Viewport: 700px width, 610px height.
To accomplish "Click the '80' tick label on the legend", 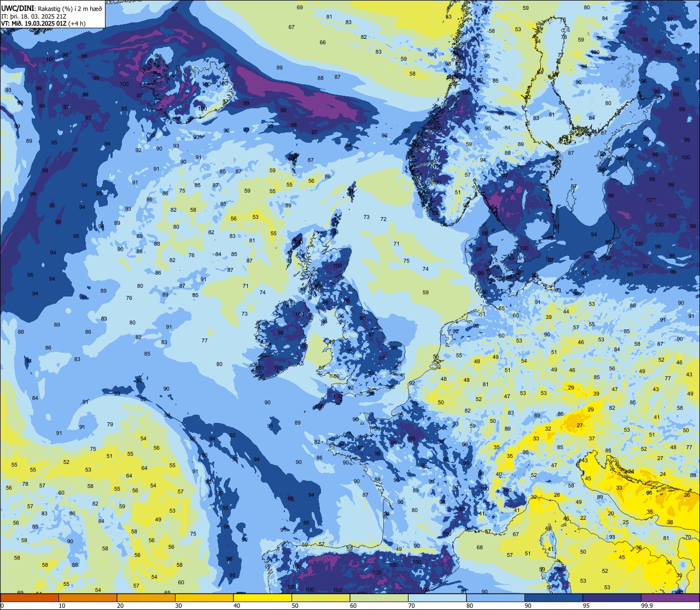I will pyautogui.click(x=470, y=606).
